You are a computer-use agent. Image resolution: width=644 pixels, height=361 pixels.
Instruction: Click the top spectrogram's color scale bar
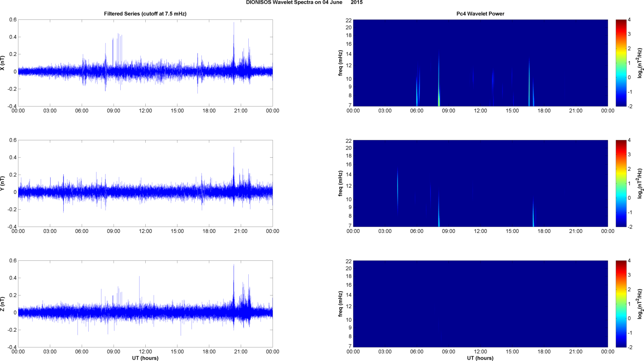(621, 63)
